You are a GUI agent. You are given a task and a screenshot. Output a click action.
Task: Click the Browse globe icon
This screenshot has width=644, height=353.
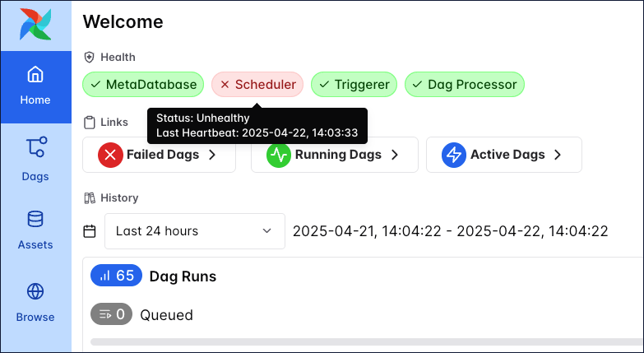tap(35, 291)
